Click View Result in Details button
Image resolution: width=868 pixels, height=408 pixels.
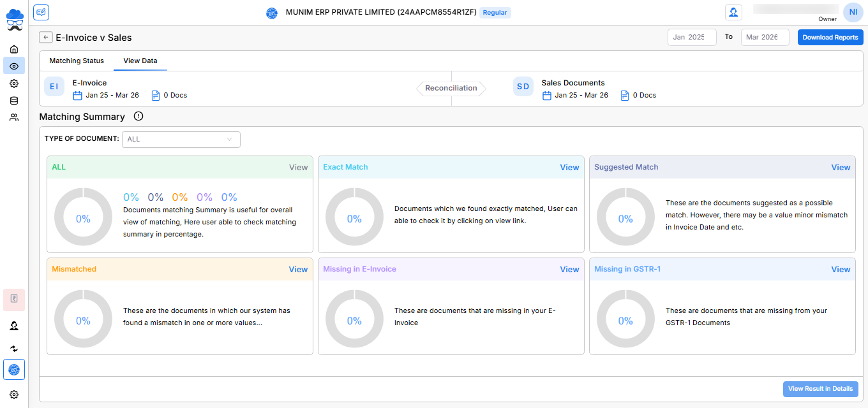click(x=820, y=389)
